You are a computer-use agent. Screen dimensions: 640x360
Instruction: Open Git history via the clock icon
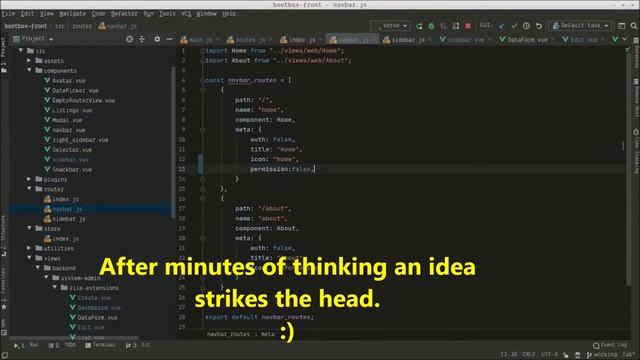coord(527,26)
